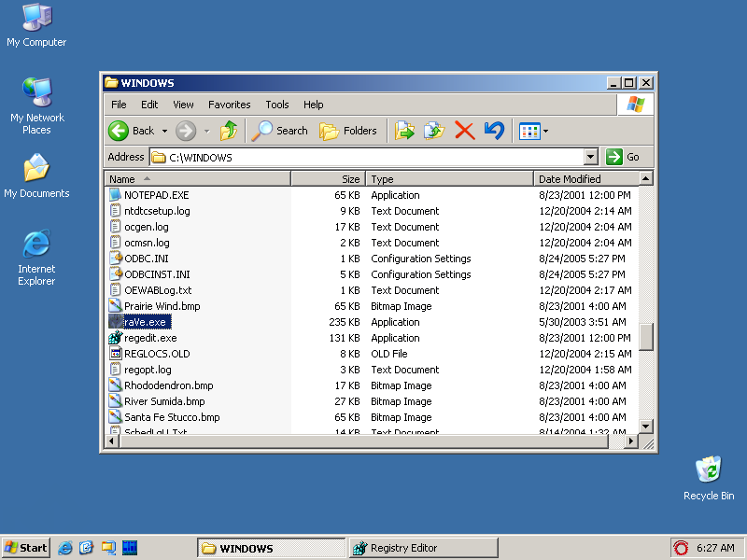
Task: Click the ODBC.INI file icon
Action: coord(115,259)
